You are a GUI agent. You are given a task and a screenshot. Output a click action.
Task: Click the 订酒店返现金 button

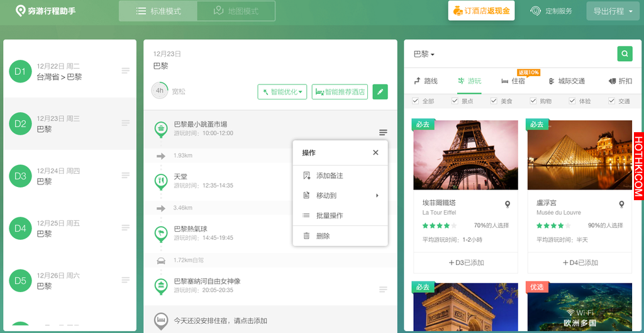[481, 11]
